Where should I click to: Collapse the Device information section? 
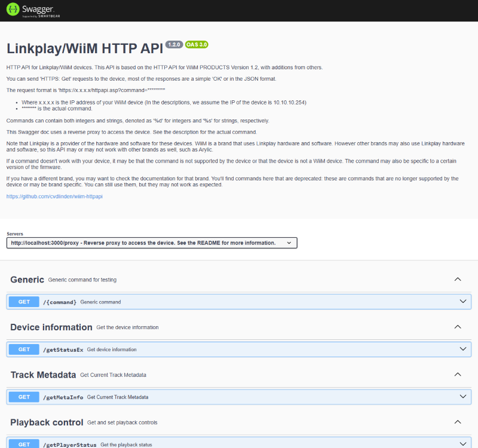tap(458, 327)
